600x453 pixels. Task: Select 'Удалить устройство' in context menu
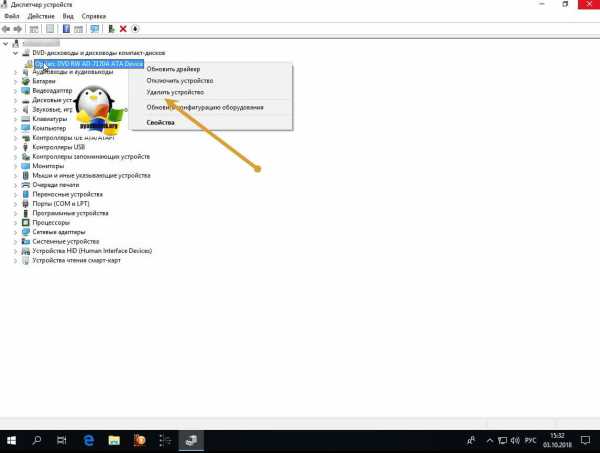175,91
